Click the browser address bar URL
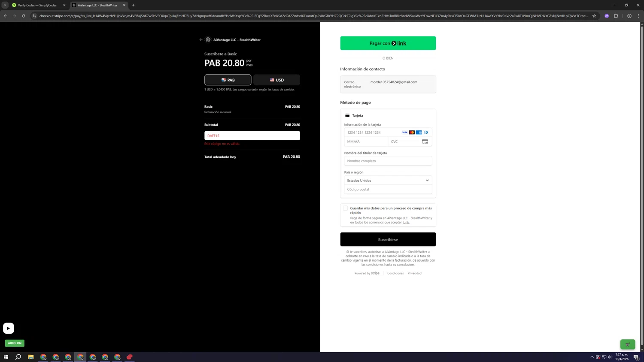This screenshot has height=362, width=644. tap(313, 16)
